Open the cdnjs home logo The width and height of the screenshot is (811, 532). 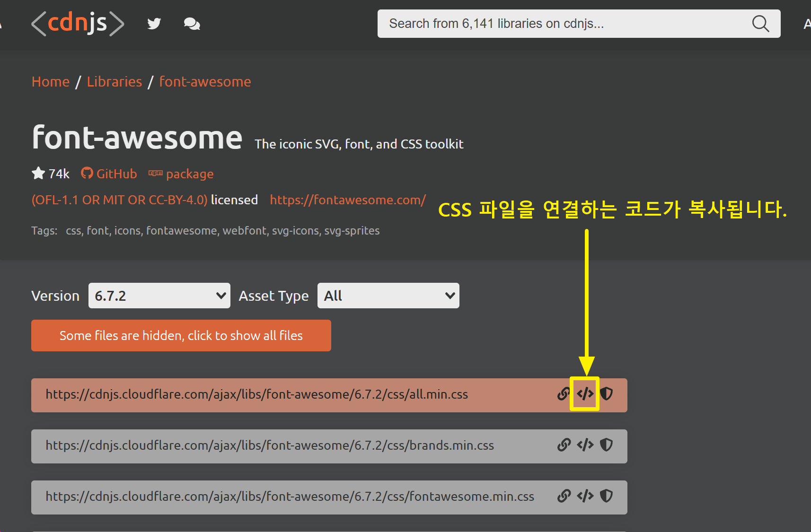click(x=78, y=23)
